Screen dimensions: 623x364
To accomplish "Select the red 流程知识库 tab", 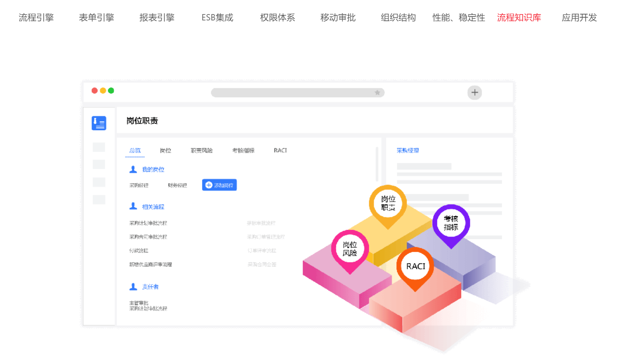I will (519, 18).
